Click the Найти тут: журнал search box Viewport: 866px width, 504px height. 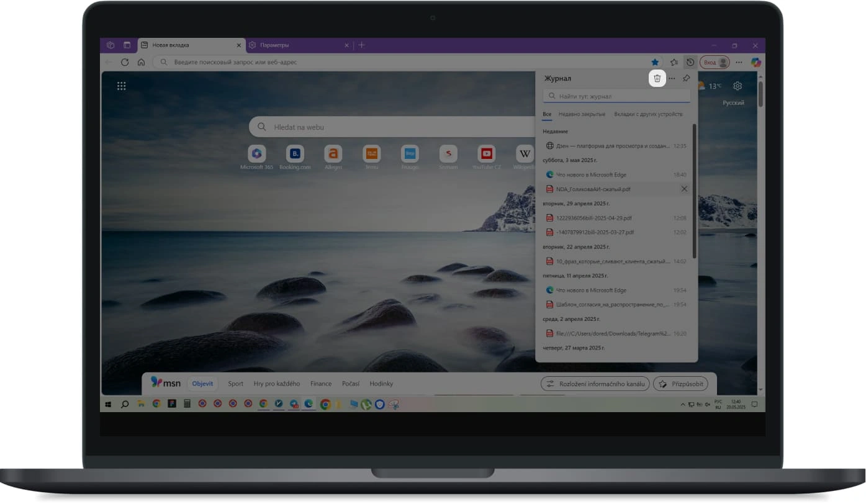[x=616, y=96]
